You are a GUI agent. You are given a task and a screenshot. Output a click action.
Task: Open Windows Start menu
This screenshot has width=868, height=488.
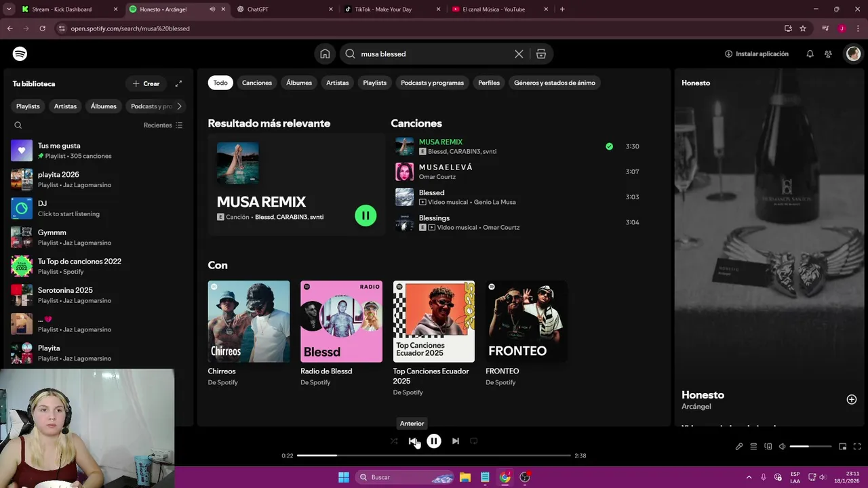344,477
